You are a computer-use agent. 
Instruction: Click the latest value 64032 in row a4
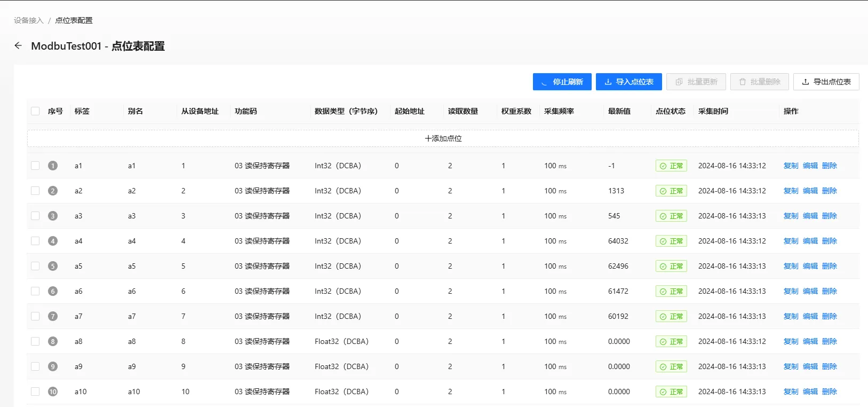[618, 241]
